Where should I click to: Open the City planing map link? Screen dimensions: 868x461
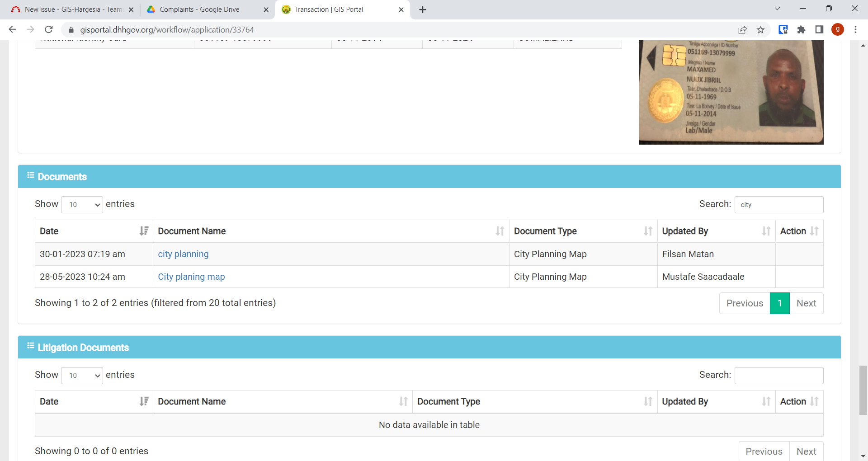tap(191, 277)
